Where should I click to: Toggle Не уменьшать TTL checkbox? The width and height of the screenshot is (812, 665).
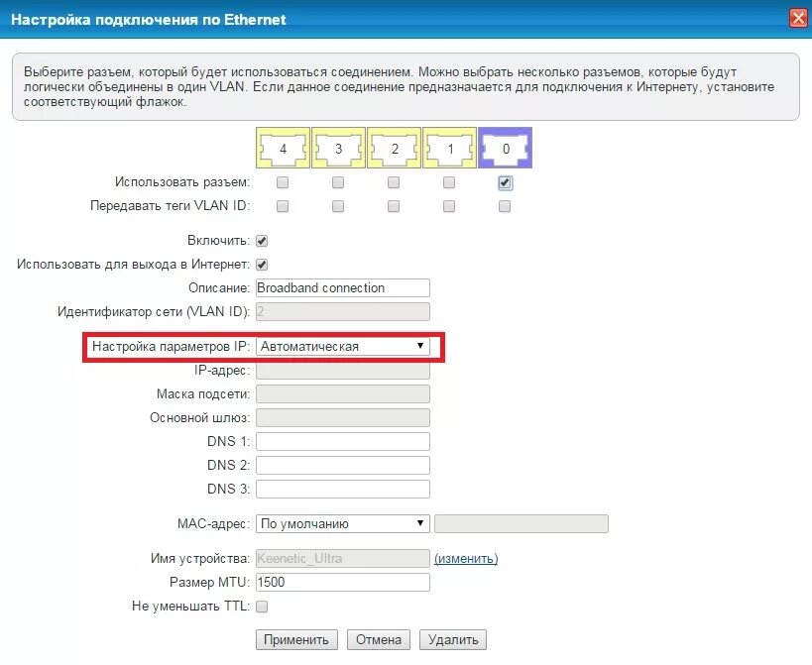click(262, 606)
